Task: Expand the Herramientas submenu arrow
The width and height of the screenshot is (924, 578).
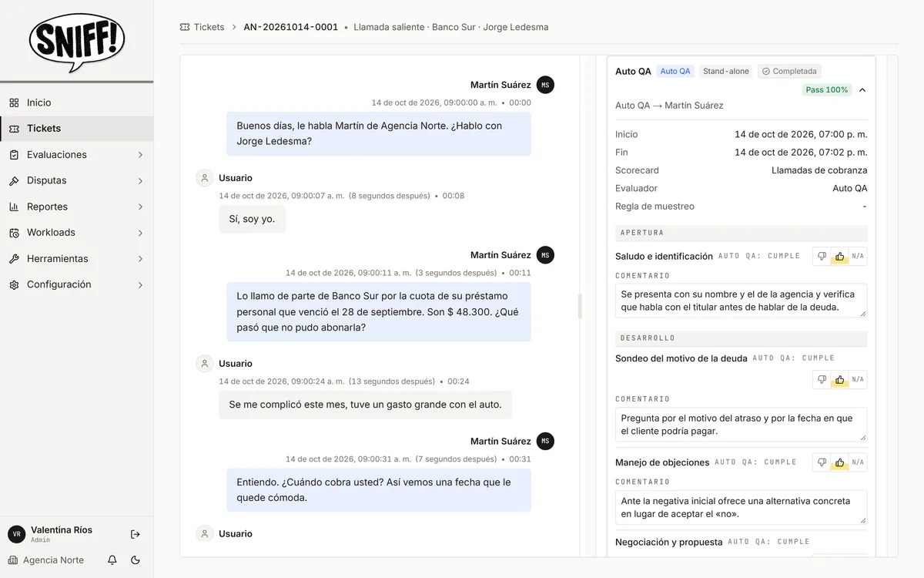Action: (140, 259)
